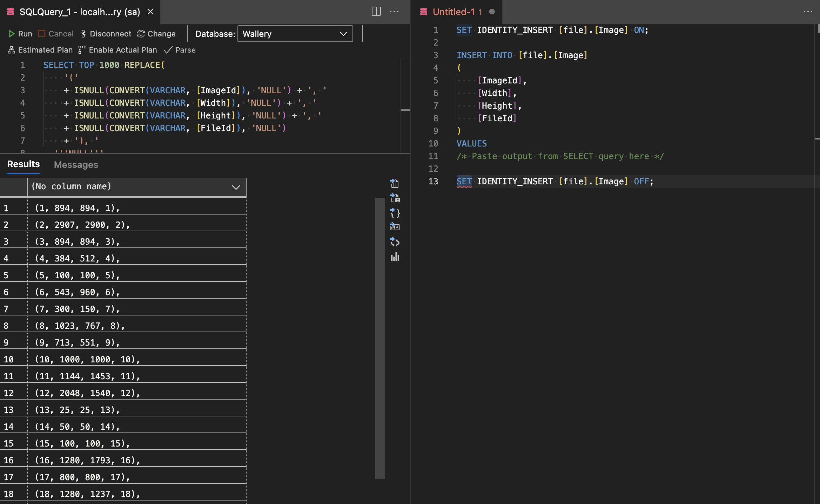Click Change connection button
Viewport: 820px width, 504px height.
156,34
